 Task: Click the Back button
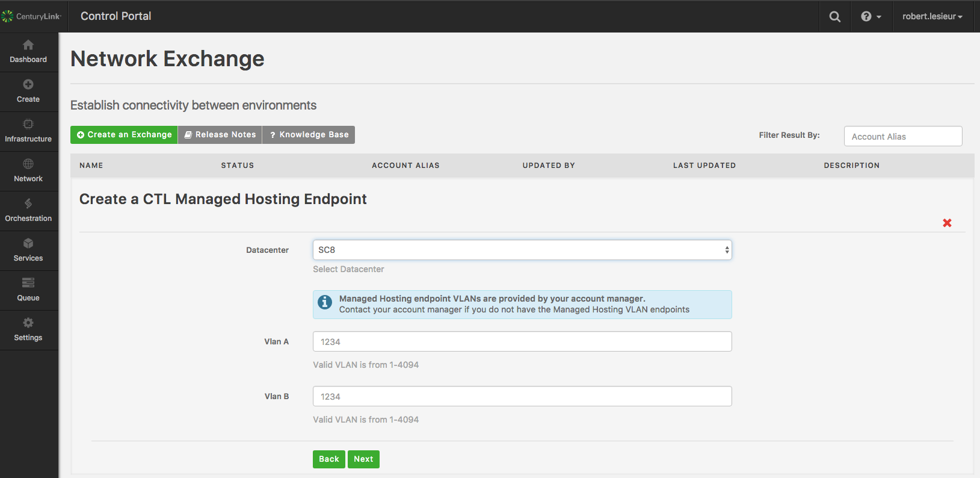(x=329, y=459)
